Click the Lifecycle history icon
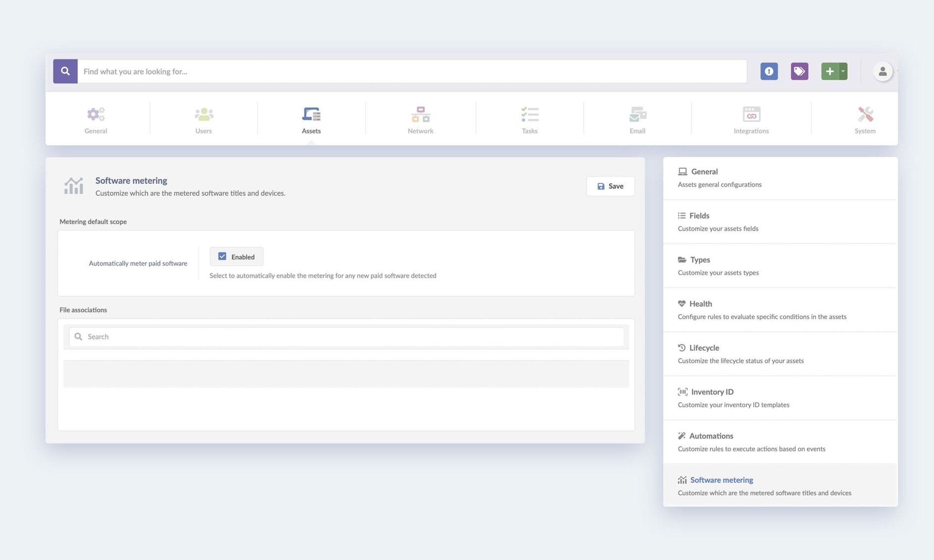Screen dimensions: 934x560 point(681,347)
